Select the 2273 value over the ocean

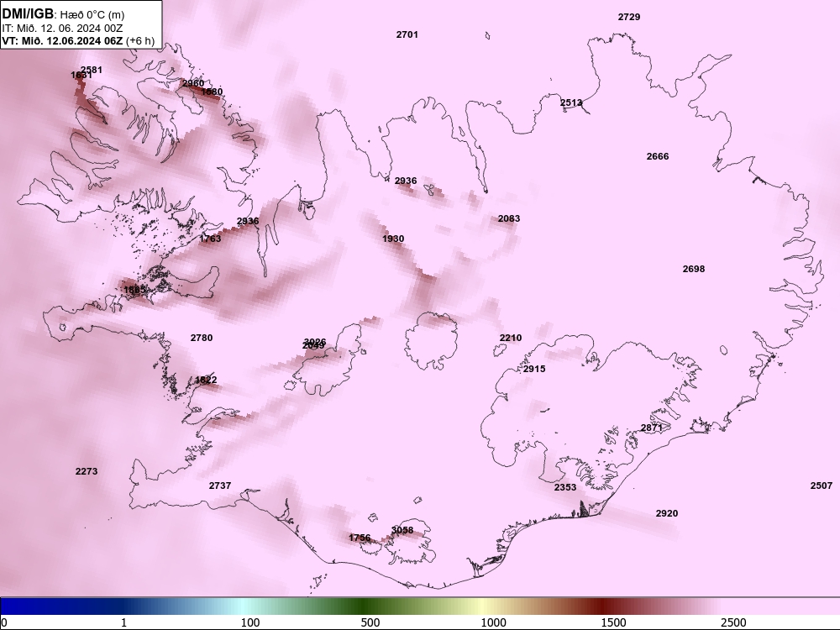pos(87,471)
